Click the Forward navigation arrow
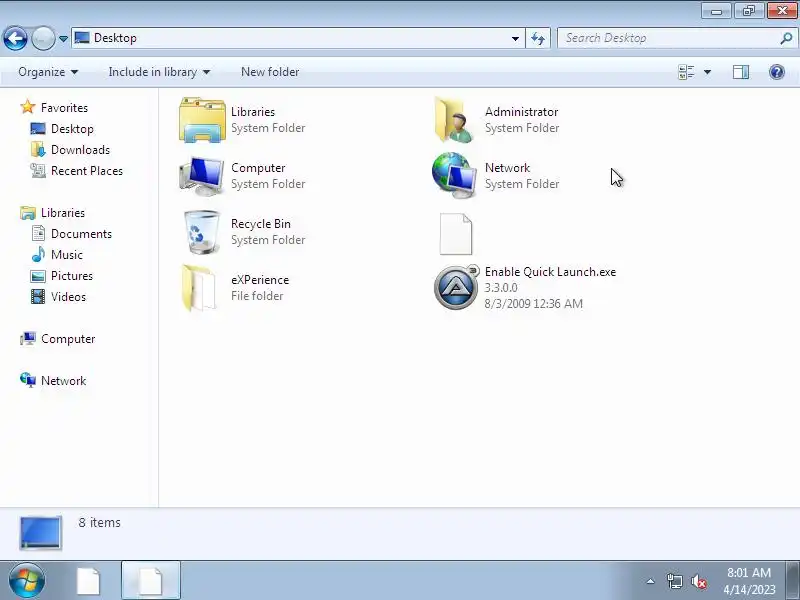This screenshot has height=600, width=800. coord(43,38)
